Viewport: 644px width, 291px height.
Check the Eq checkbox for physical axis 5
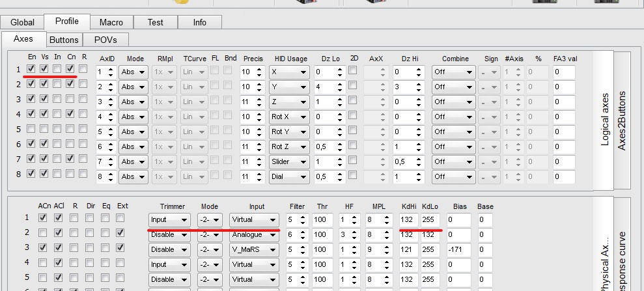[x=105, y=277]
